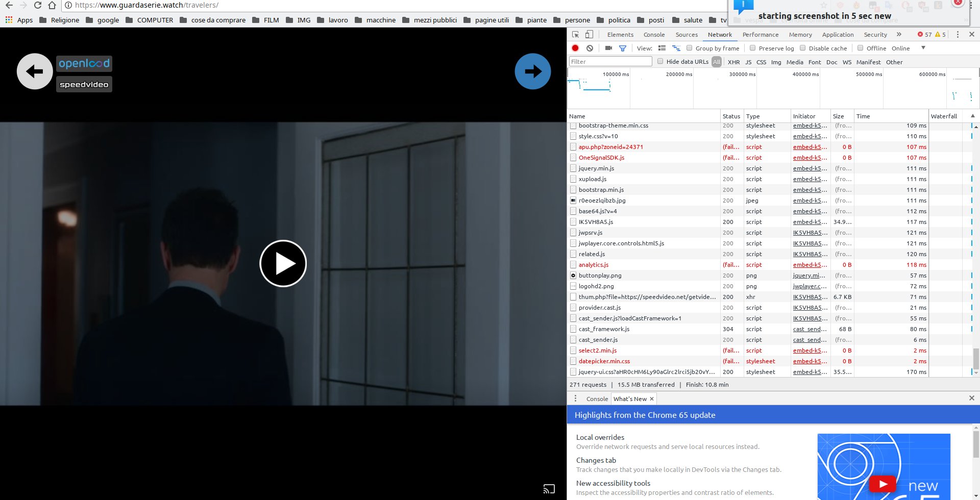
Task: Click the white previous arrow circle
Action: click(35, 71)
